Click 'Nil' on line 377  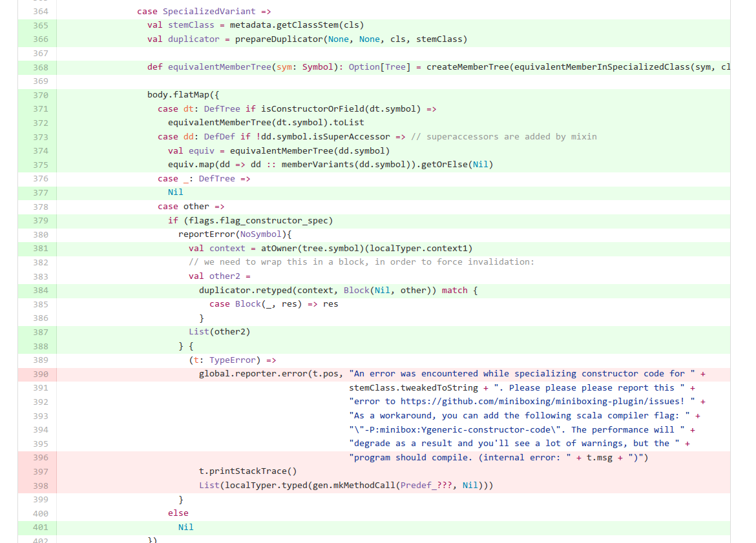[x=176, y=192]
